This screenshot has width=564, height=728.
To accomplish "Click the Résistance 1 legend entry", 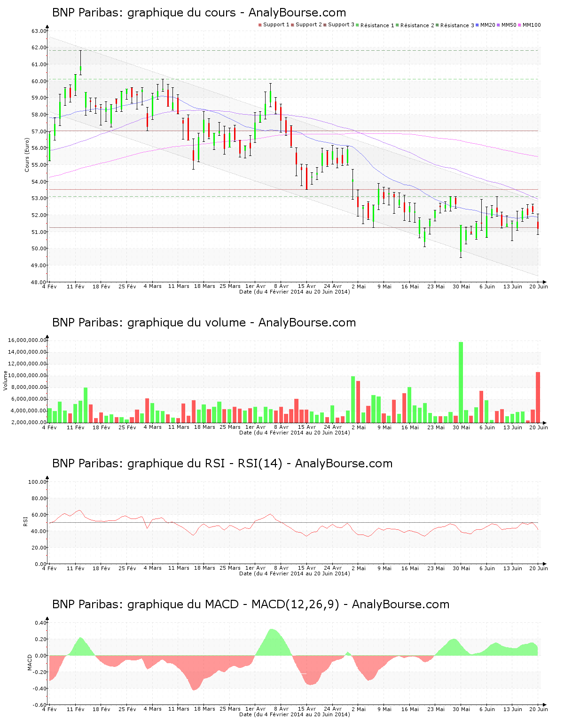I will point(376,25).
